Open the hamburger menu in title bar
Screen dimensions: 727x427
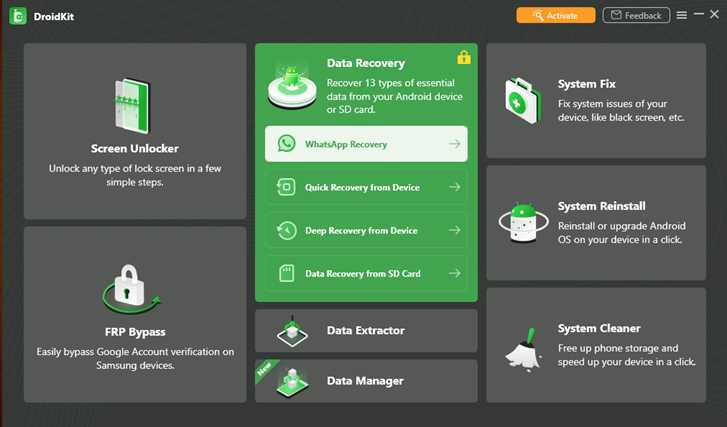pyautogui.click(x=682, y=15)
